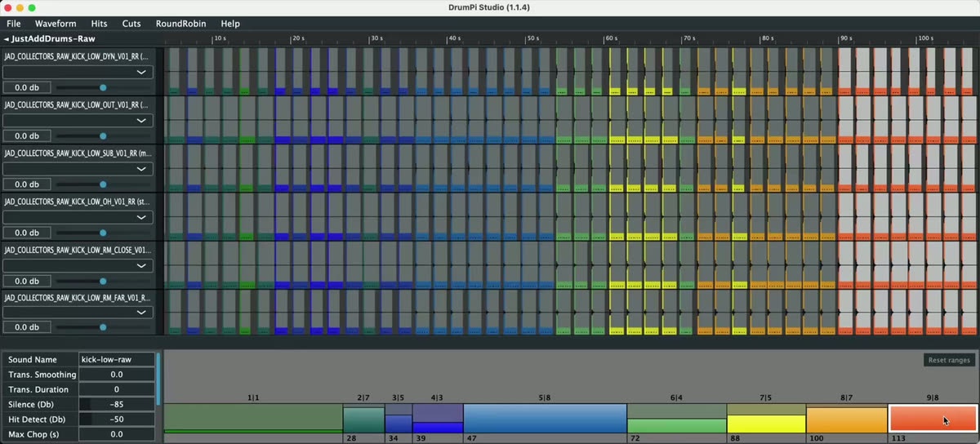Select the green 1|1 velocity range

coord(253,418)
